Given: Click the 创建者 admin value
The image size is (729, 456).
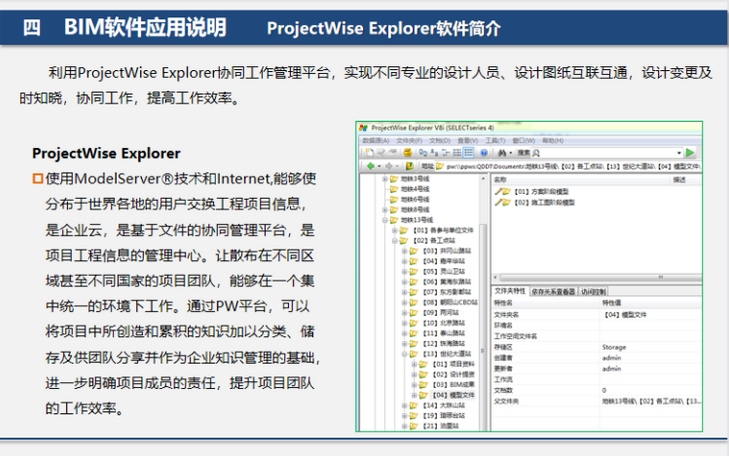Looking at the screenshot, I should point(611,358).
